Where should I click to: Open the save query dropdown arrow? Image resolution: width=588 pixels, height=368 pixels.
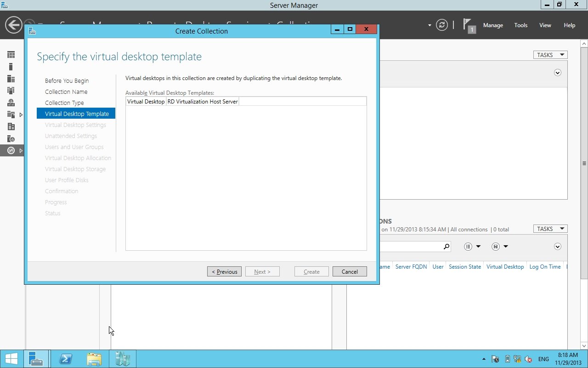pos(506,247)
